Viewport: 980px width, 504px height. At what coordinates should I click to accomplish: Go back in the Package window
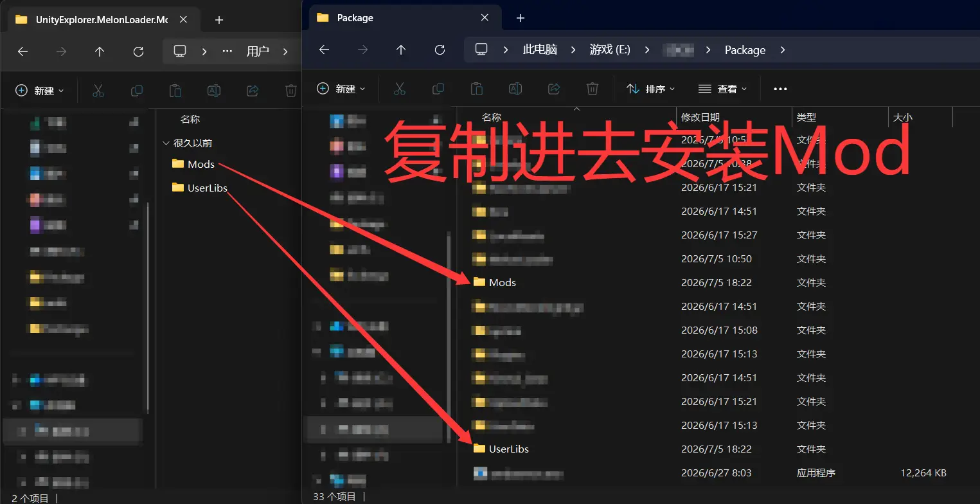click(324, 50)
